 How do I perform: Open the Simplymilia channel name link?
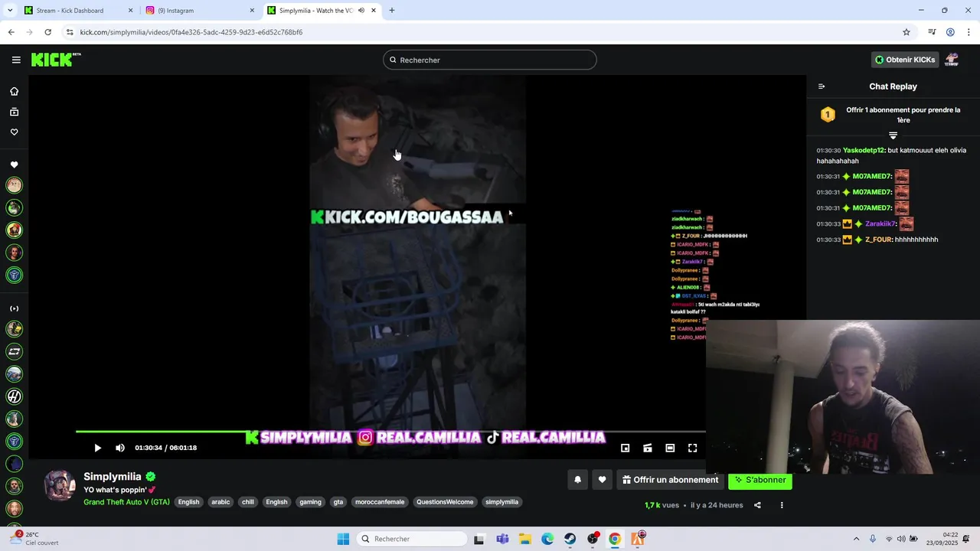coord(113,477)
